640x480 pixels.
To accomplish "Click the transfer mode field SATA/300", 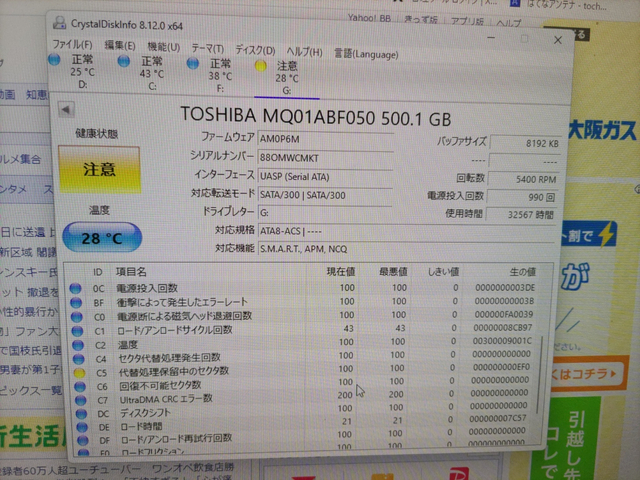I will coord(325,195).
